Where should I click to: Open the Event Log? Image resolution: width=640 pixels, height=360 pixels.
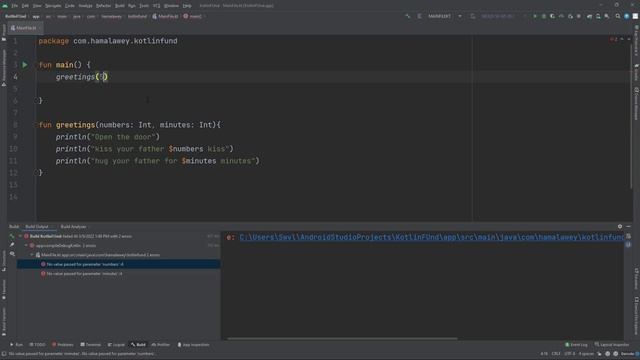point(576,345)
